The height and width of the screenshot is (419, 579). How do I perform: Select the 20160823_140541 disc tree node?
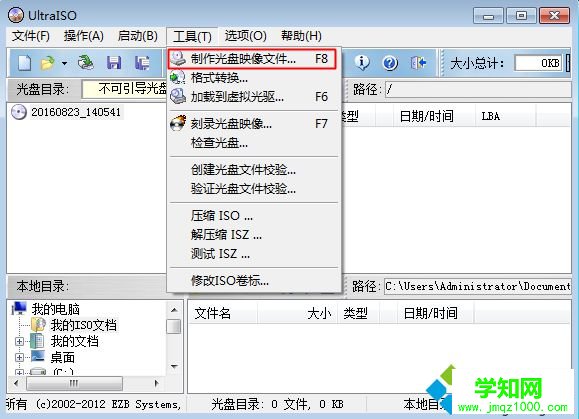point(76,112)
